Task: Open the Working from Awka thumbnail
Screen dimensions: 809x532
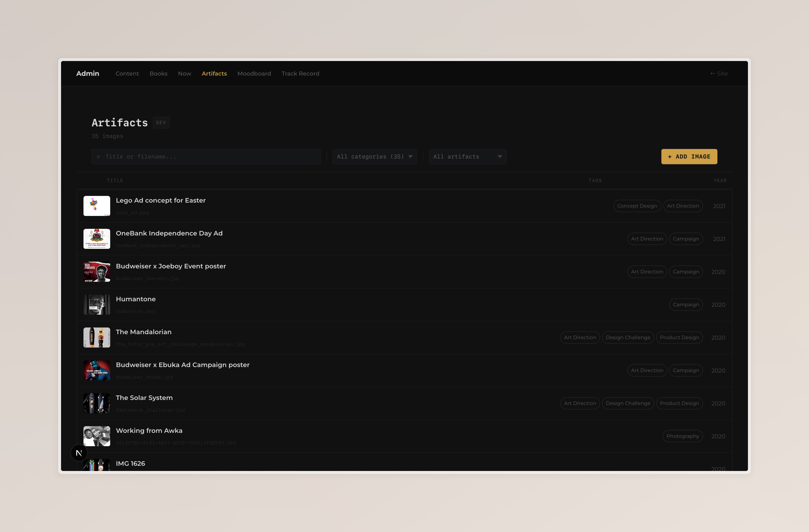Action: point(97,436)
